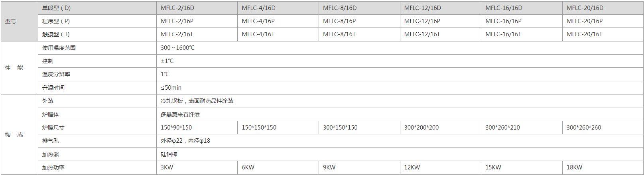This screenshot has height=175, width=644.
Task: Click the ±1℃ control value
Action: pos(167,61)
